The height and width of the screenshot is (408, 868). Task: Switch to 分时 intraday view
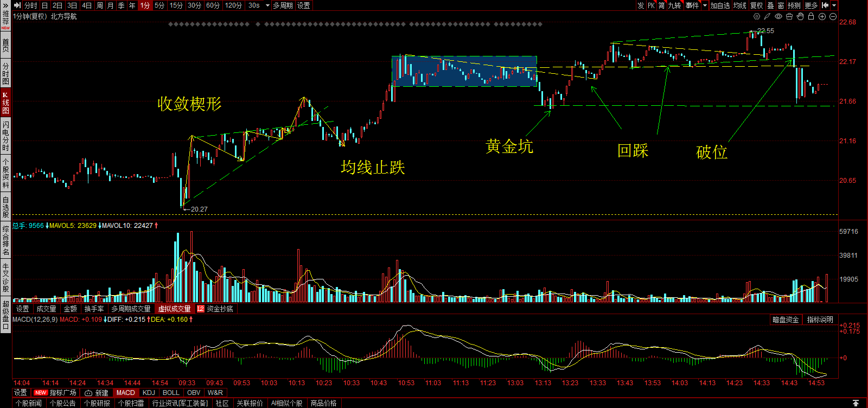point(31,5)
